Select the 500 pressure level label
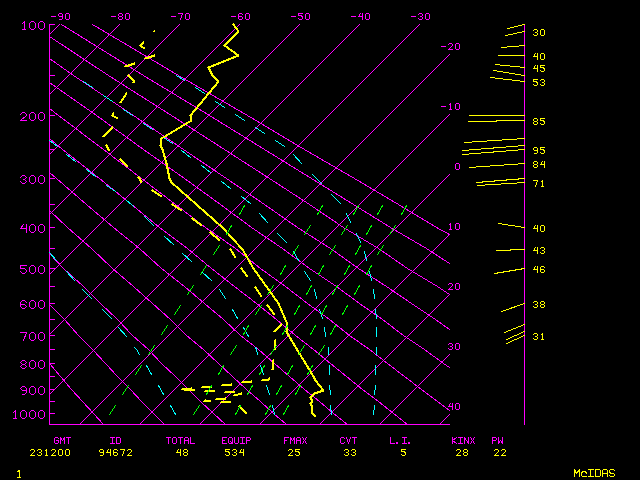This screenshot has height=480, width=640. [33, 270]
